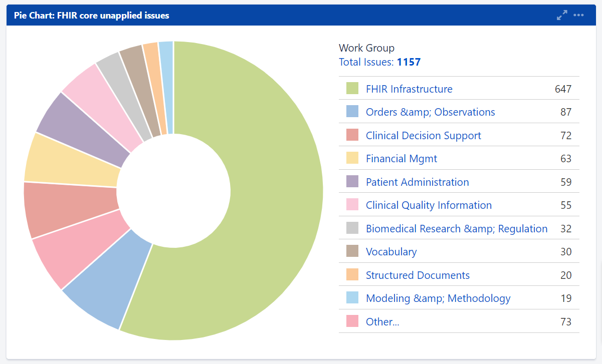This screenshot has width=602, height=364.
Task: Click the Other... legend entry
Action: pos(382,322)
